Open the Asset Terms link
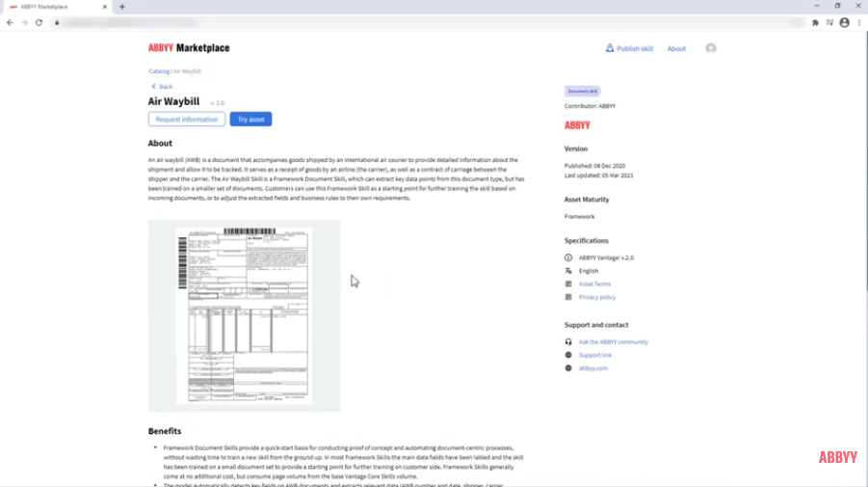Image resolution: width=868 pixels, height=487 pixels. tap(594, 284)
